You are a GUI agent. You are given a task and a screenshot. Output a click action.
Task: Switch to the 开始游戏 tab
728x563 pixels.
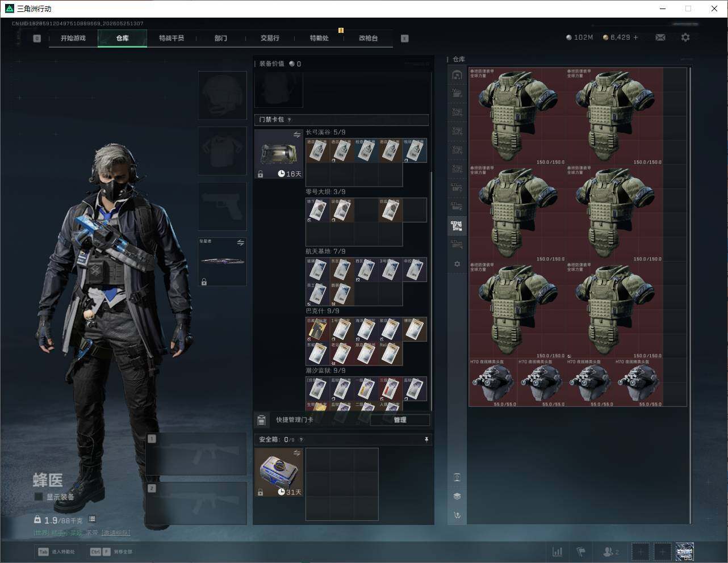[73, 38]
